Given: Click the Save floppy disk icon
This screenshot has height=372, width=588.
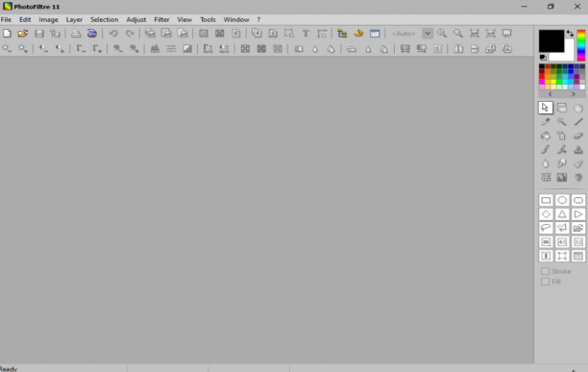Looking at the screenshot, I should click(x=39, y=34).
